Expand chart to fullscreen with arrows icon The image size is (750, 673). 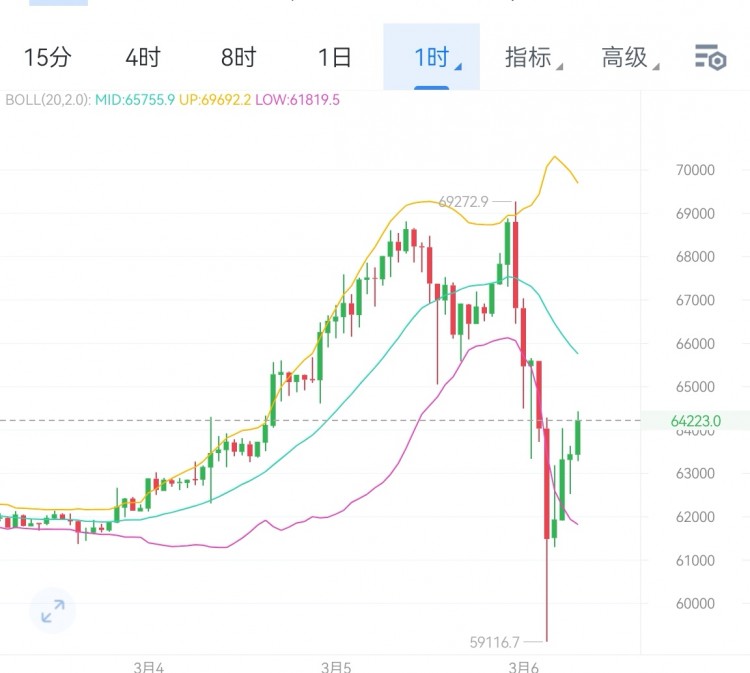(x=53, y=611)
